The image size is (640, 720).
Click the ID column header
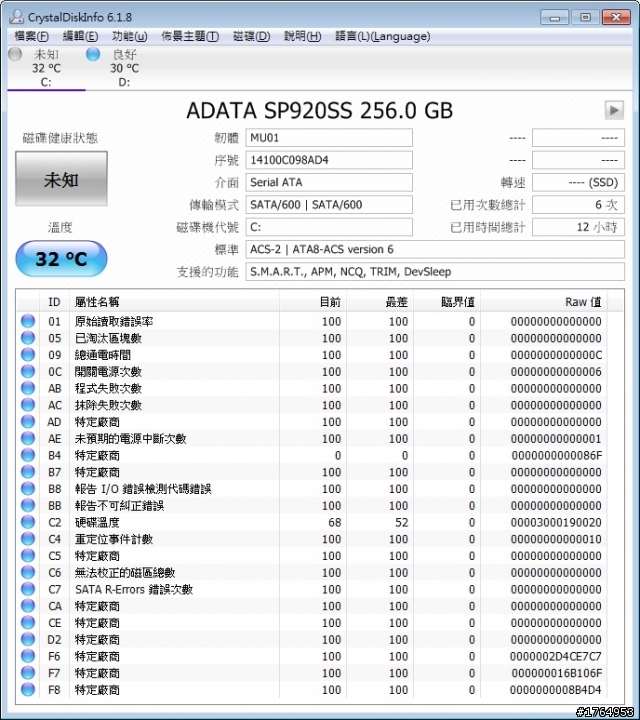(x=54, y=302)
